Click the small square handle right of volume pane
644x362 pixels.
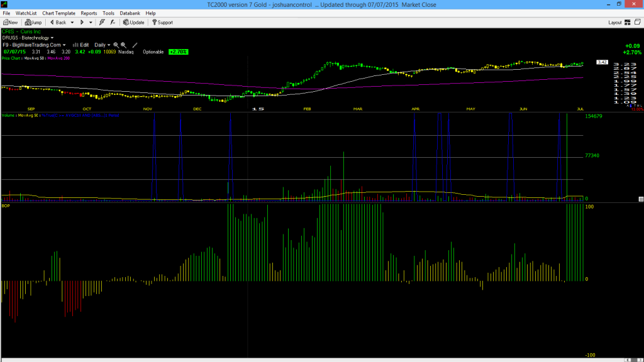[x=641, y=199]
